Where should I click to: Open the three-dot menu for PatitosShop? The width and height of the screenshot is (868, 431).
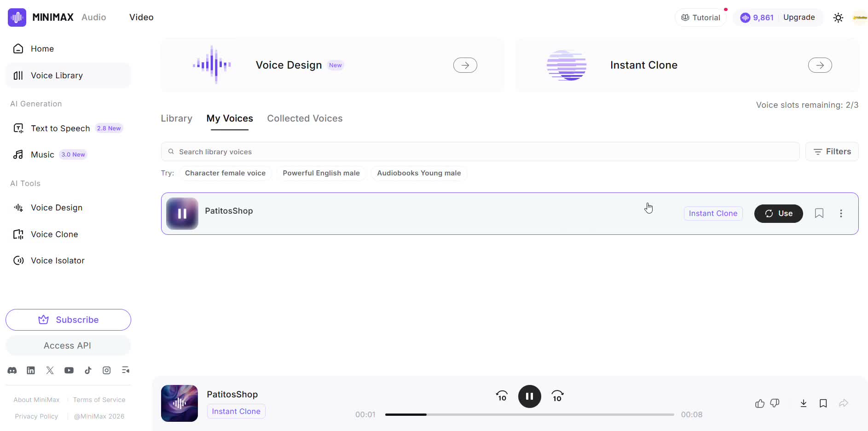click(x=841, y=214)
